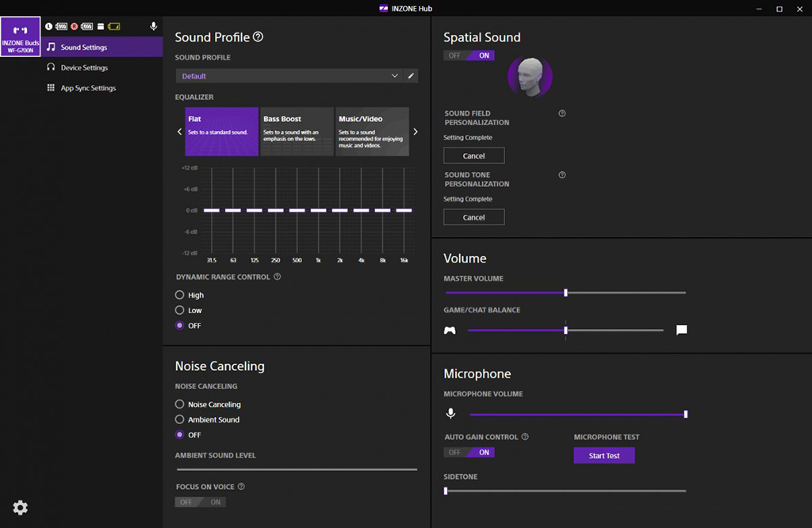Cancel the Sound Tone Personalization setting
812x528 pixels.
(x=474, y=217)
